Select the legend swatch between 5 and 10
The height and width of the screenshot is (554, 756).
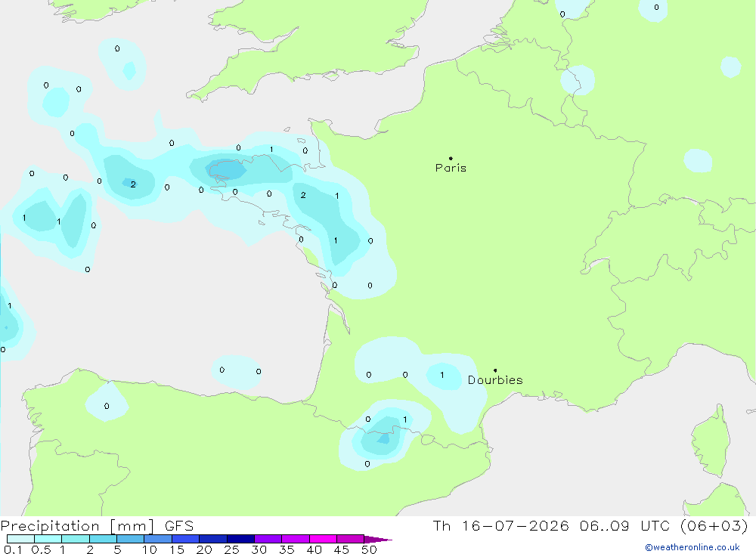tap(130, 539)
